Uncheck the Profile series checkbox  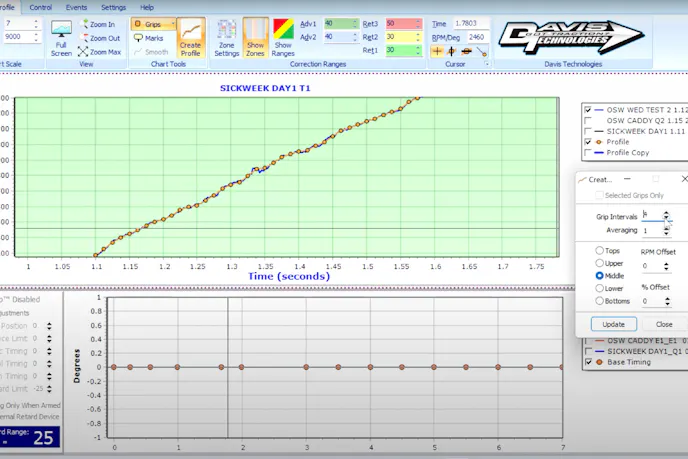(587, 142)
